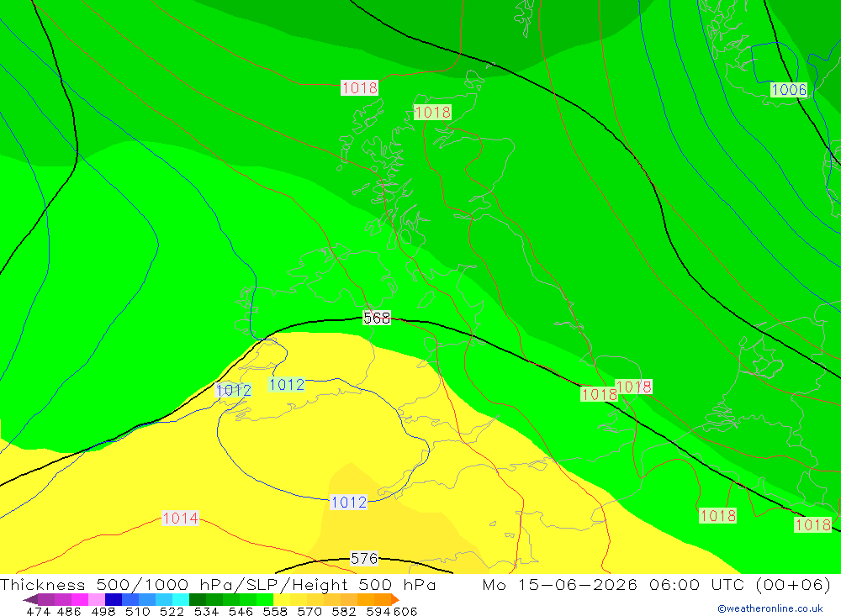Click the 1018 label over northern Scotland
841x616 pixels.
432,113
